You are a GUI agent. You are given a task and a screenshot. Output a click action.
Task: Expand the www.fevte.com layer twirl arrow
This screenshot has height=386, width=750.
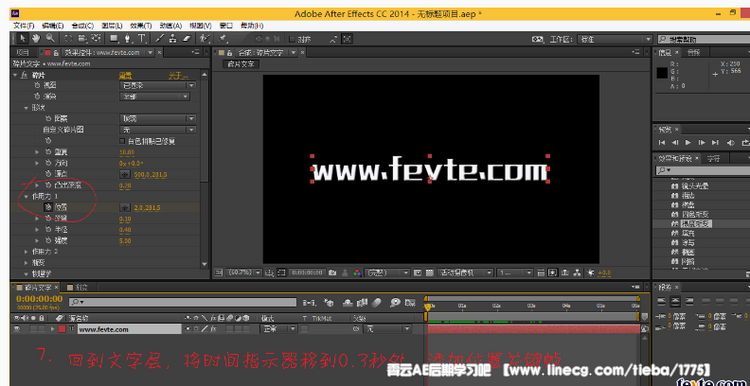pos(53,329)
